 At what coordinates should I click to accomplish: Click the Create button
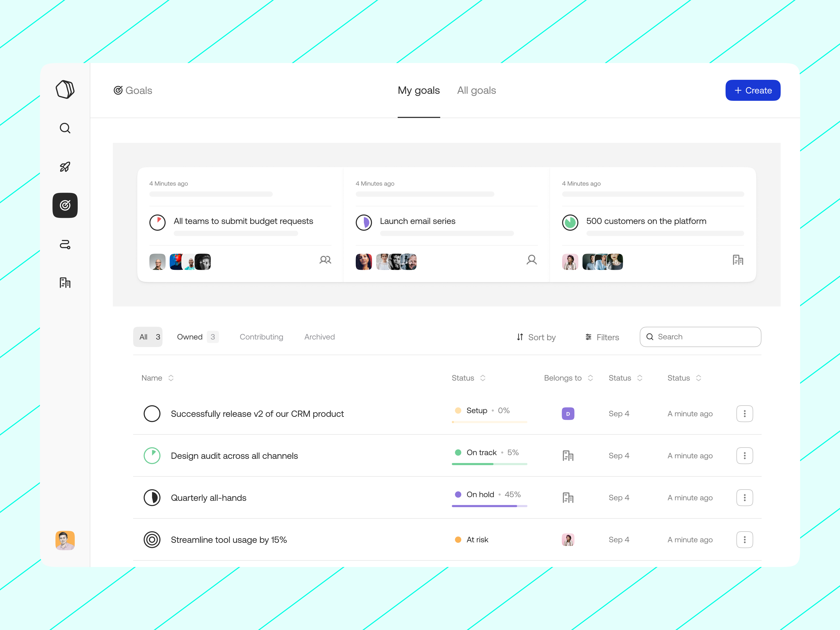click(x=753, y=90)
